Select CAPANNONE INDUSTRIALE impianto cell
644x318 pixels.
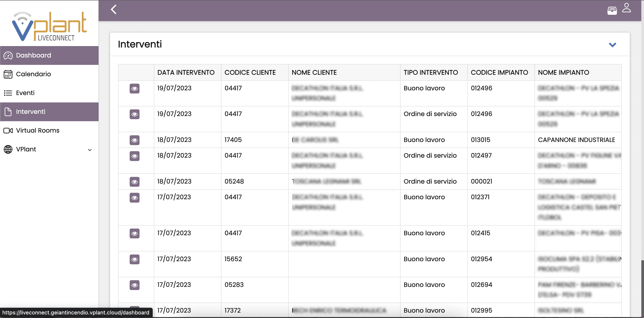(x=578, y=140)
